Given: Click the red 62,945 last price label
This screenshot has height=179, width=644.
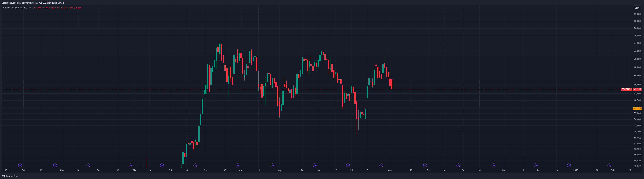Looking at the screenshot, I should [x=637, y=89].
